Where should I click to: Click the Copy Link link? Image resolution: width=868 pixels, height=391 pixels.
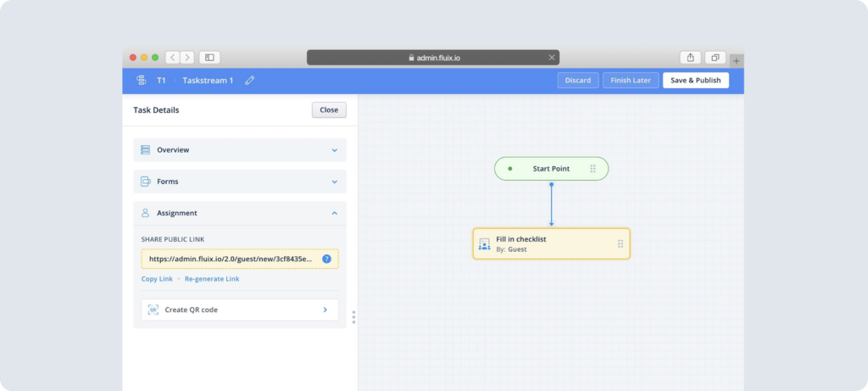[x=157, y=279]
